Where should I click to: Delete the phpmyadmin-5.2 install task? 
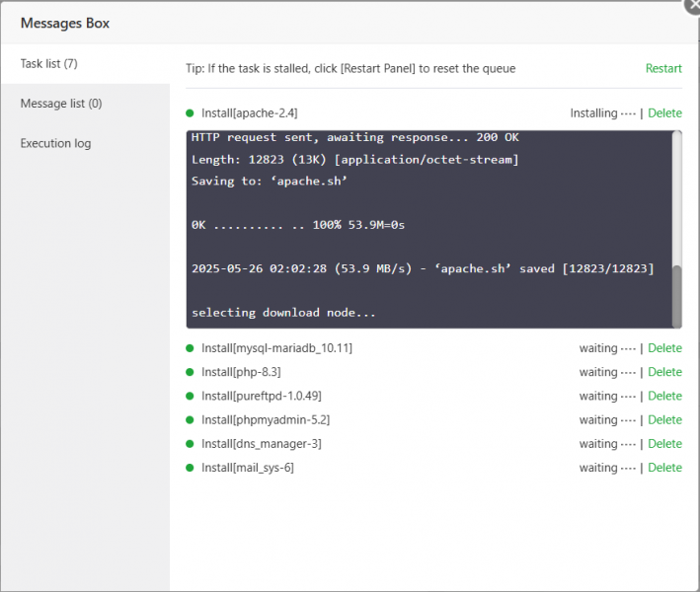[x=664, y=419]
